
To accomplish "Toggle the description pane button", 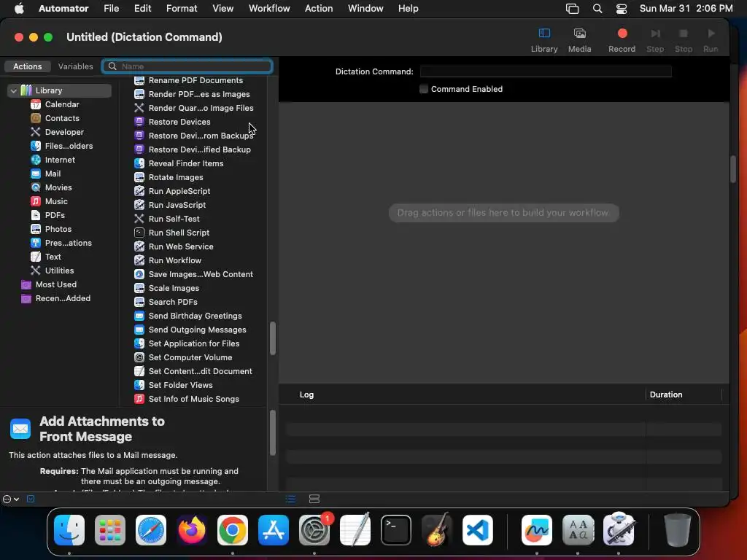I will click(31, 499).
